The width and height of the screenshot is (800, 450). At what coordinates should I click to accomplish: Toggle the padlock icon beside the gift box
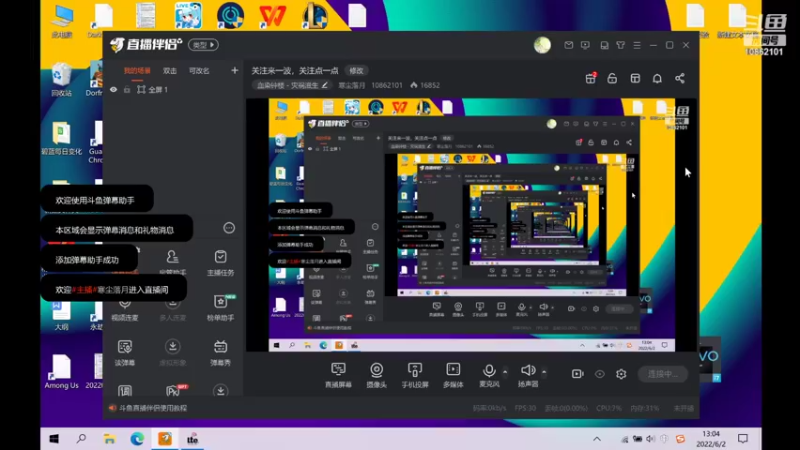[x=612, y=78]
